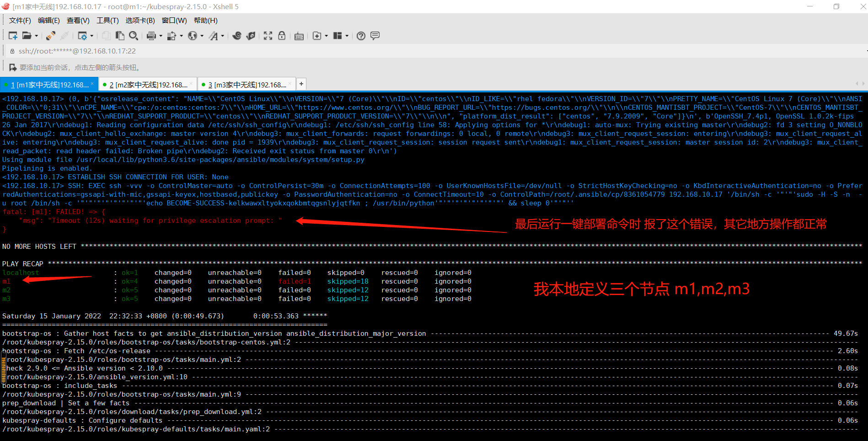868x441 pixels.
Task: Click the Font letter A icon
Action: point(214,36)
